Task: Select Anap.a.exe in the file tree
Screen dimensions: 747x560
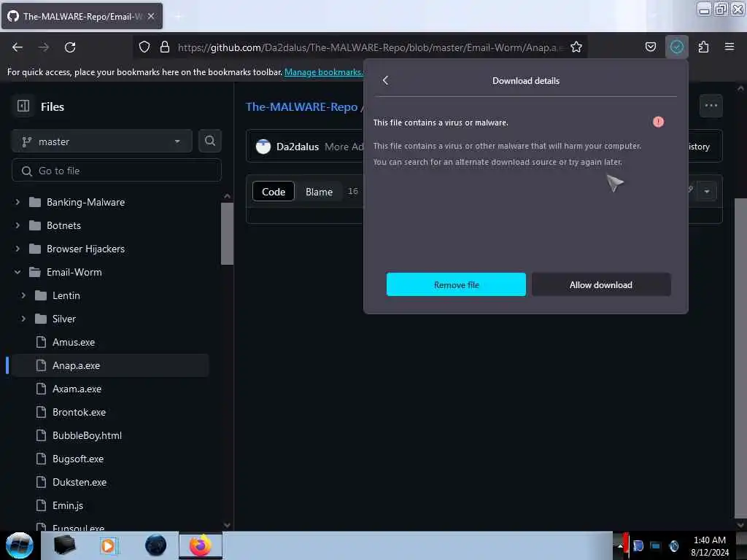Action: pyautogui.click(x=109, y=365)
